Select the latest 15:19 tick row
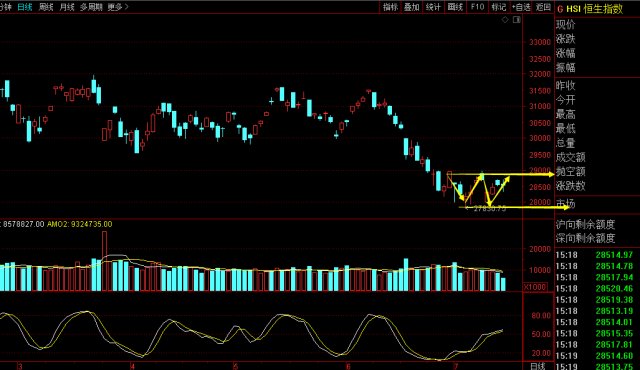Screen dimensions: 640x370 (x=597, y=366)
